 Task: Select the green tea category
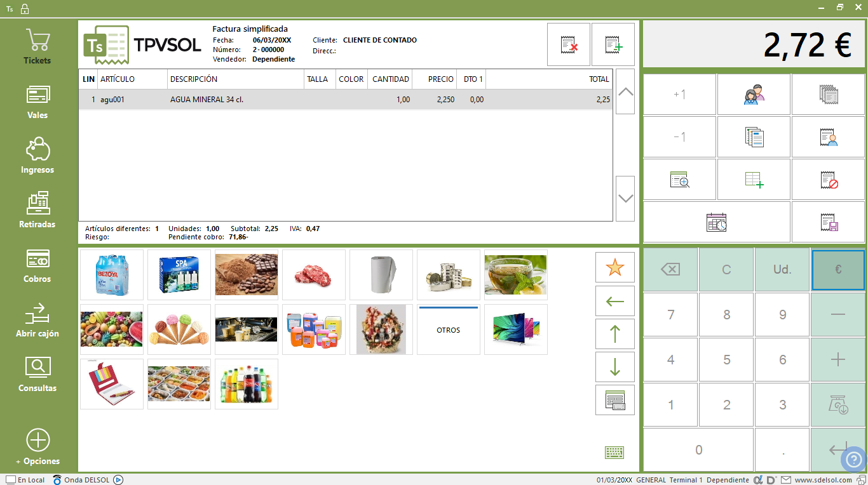(x=516, y=275)
